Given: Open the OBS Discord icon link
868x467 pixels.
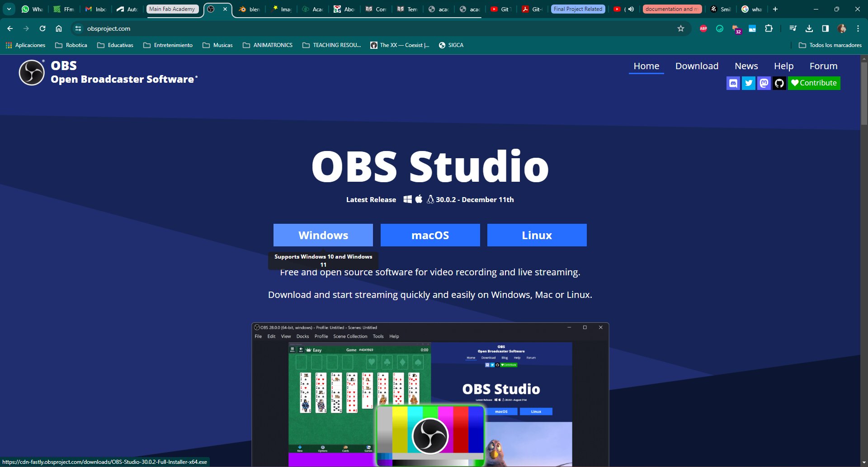Looking at the screenshot, I should tap(733, 83).
